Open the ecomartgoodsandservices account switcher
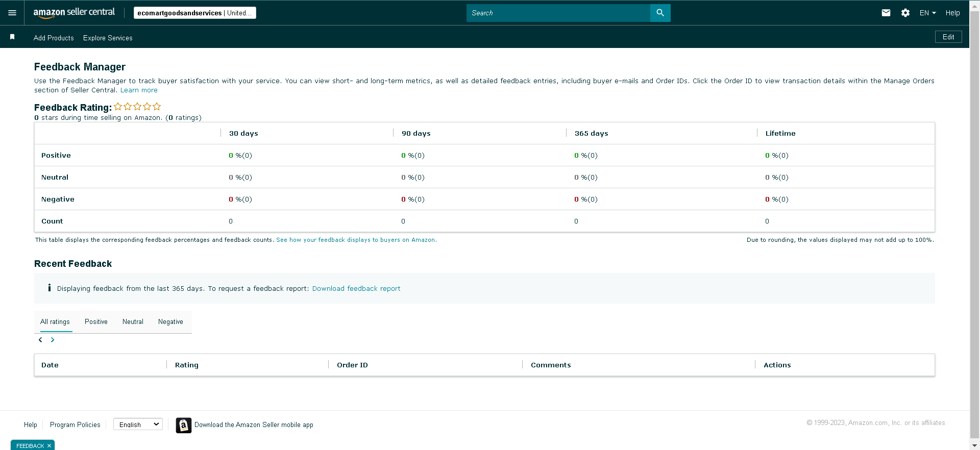Screen dimensions: 980x450 coord(195,13)
